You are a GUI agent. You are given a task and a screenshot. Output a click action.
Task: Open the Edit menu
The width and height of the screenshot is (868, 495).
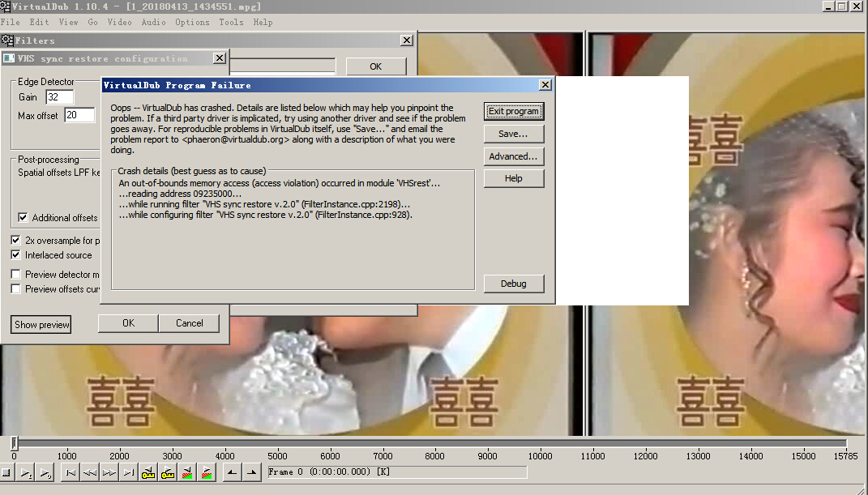point(39,22)
